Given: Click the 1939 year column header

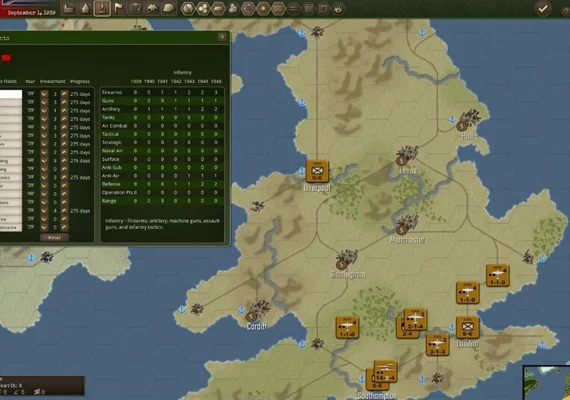Looking at the screenshot, I should point(136,81).
